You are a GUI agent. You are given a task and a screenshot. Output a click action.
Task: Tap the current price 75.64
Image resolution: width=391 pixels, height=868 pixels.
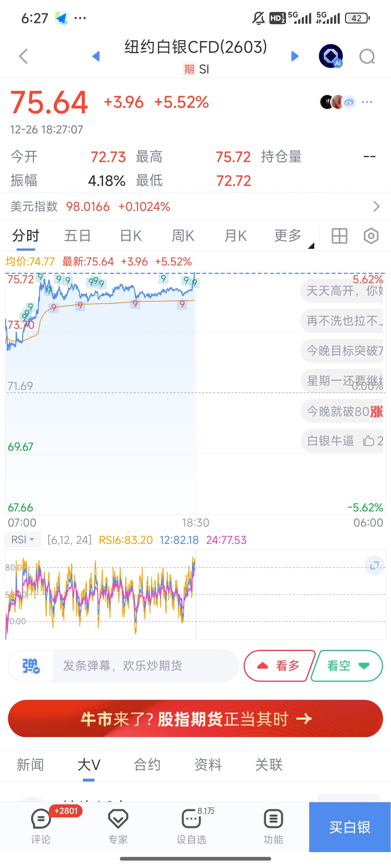pyautogui.click(x=49, y=103)
